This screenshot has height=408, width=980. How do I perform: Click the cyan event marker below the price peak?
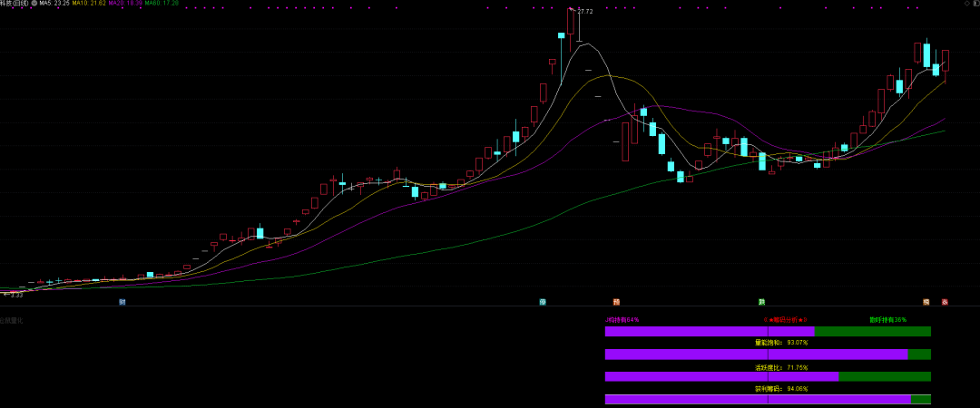click(x=543, y=302)
